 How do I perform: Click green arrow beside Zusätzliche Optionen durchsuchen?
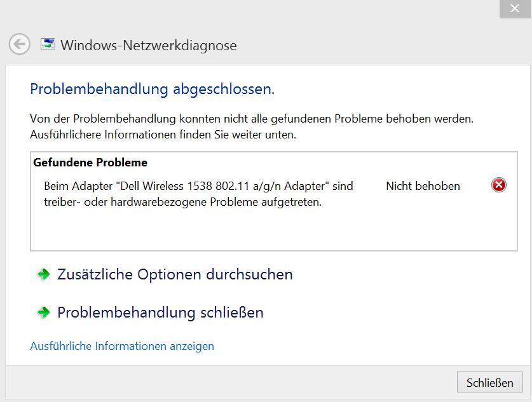[x=43, y=274]
